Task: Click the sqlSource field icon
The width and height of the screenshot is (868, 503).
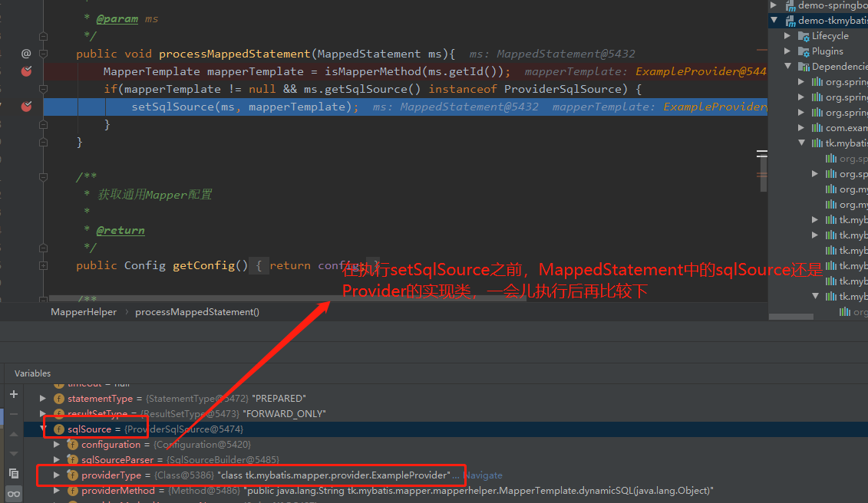Action: [59, 429]
